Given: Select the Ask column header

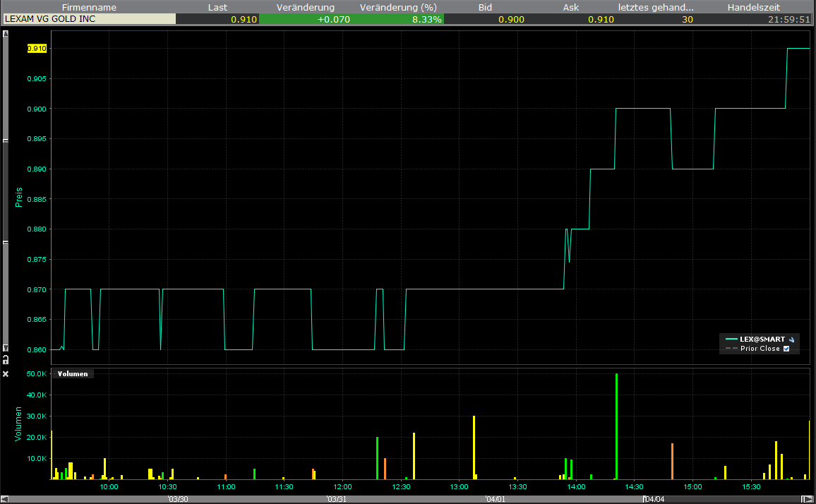Looking at the screenshot, I should (x=571, y=7).
